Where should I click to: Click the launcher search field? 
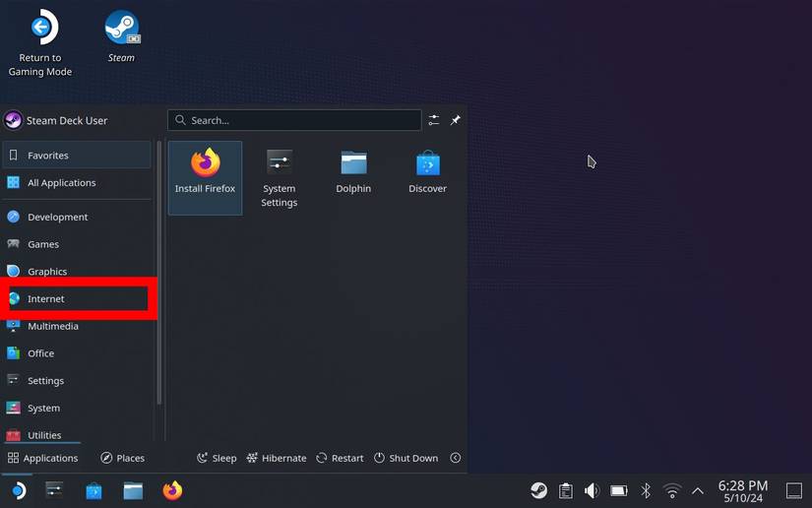pyautogui.click(x=294, y=120)
